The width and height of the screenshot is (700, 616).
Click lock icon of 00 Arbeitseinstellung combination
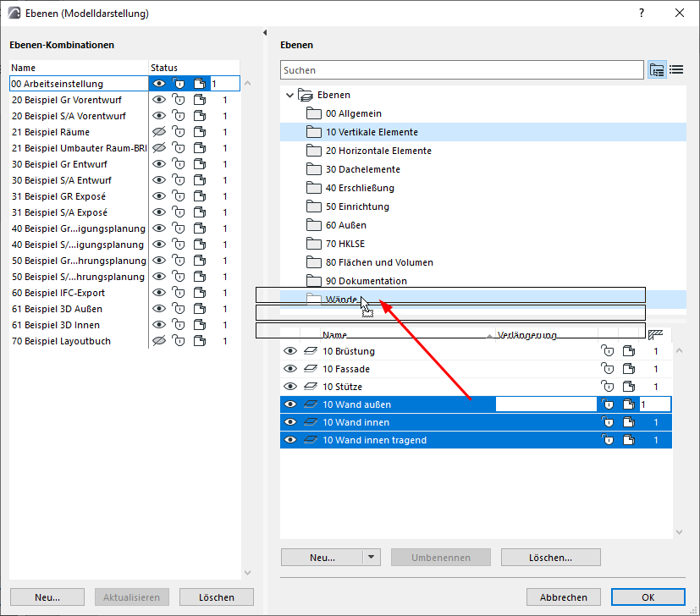coord(179,84)
